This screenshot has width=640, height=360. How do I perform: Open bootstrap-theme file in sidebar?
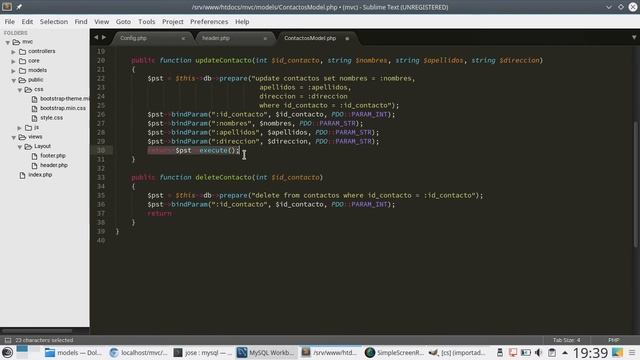coord(64,99)
